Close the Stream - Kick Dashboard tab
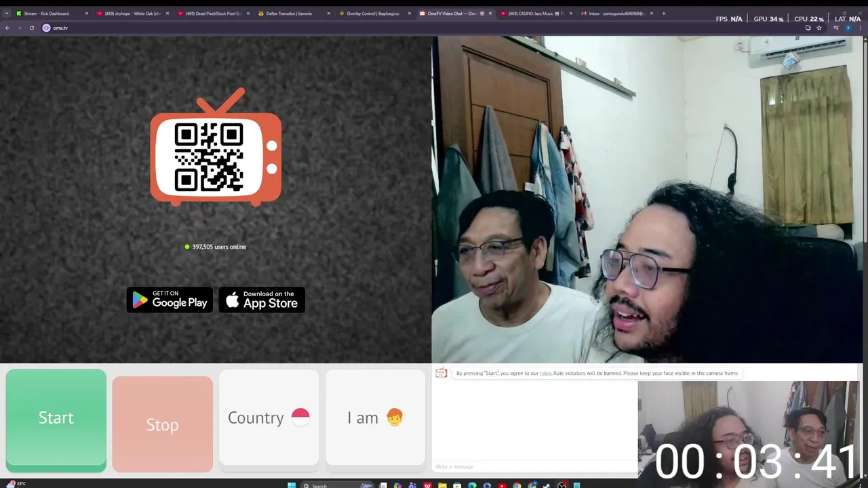Image resolution: width=868 pixels, height=488 pixels. (x=87, y=14)
